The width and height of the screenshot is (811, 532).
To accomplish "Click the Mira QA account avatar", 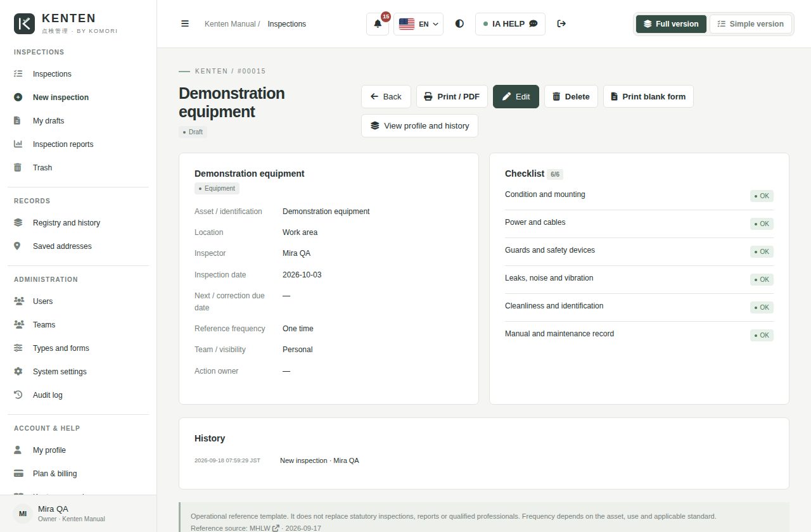I will coord(23,514).
